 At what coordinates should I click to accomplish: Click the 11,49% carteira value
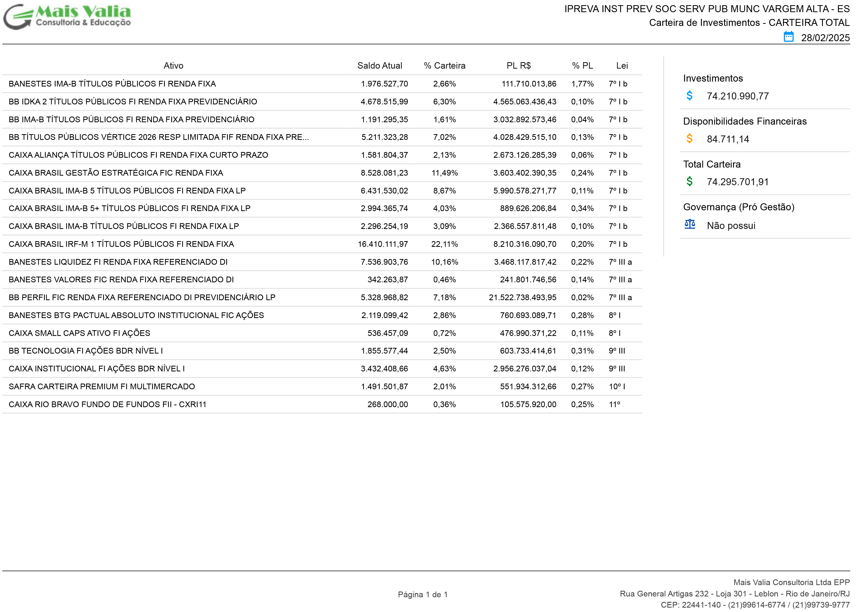click(444, 173)
